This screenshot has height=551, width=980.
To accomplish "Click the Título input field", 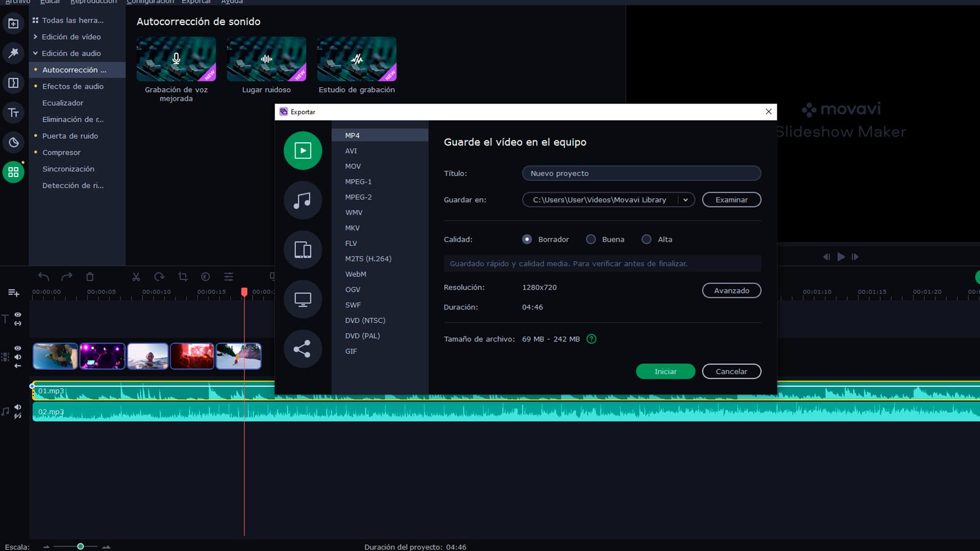I will 641,173.
